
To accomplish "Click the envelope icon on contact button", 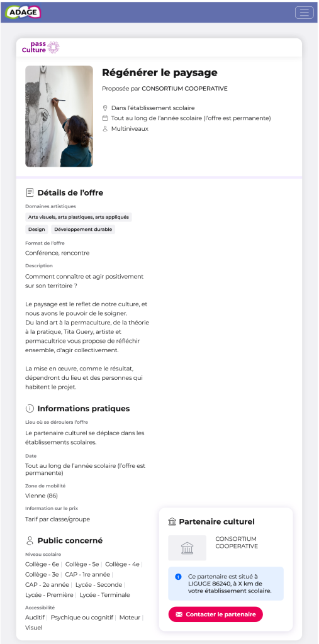I will [179, 614].
